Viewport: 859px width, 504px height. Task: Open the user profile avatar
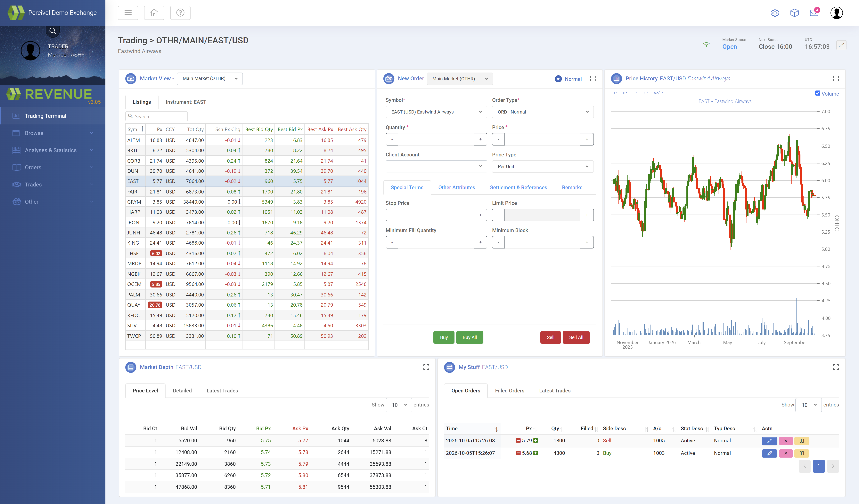(x=837, y=13)
